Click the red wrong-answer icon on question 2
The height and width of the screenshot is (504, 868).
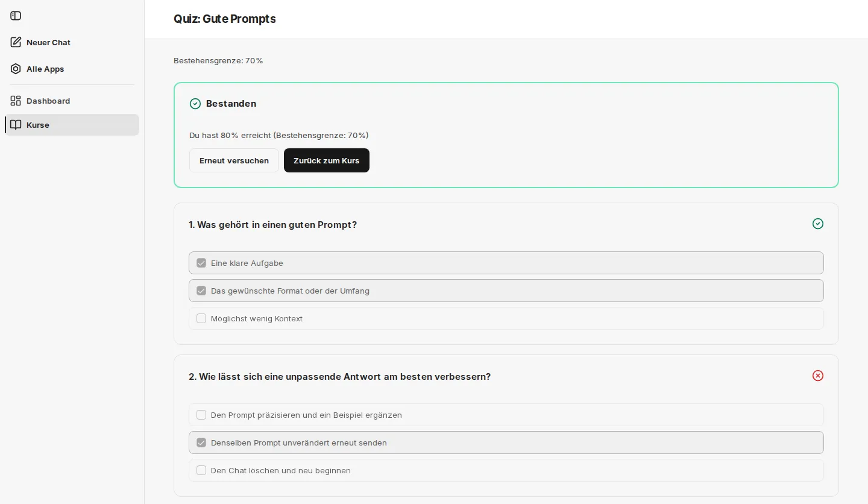point(818,376)
